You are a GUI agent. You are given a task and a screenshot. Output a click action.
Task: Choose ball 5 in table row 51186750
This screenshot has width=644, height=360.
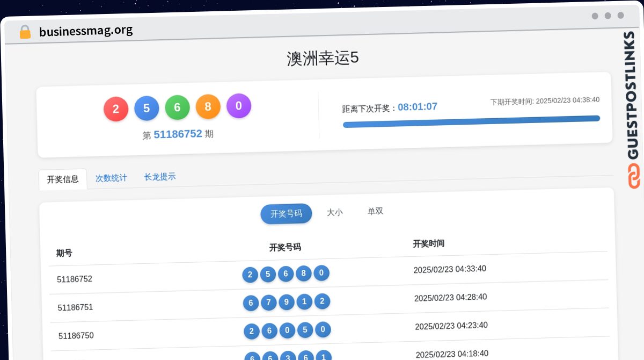(x=305, y=330)
